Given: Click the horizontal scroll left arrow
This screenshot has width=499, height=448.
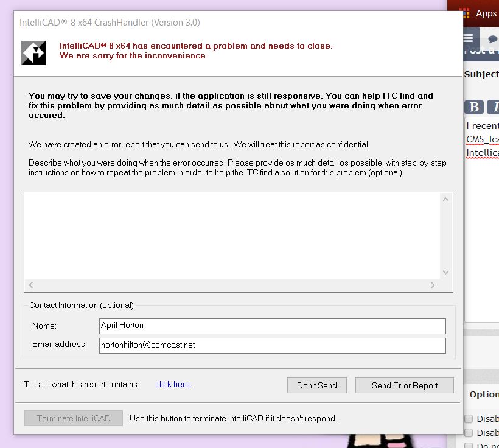Looking at the screenshot, I should [31, 285].
